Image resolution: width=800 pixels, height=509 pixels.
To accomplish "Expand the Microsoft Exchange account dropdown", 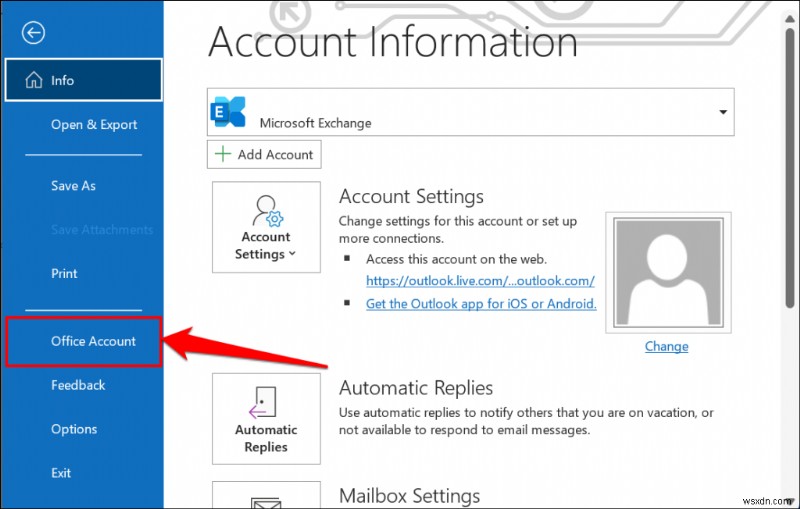I will [x=470, y=112].
